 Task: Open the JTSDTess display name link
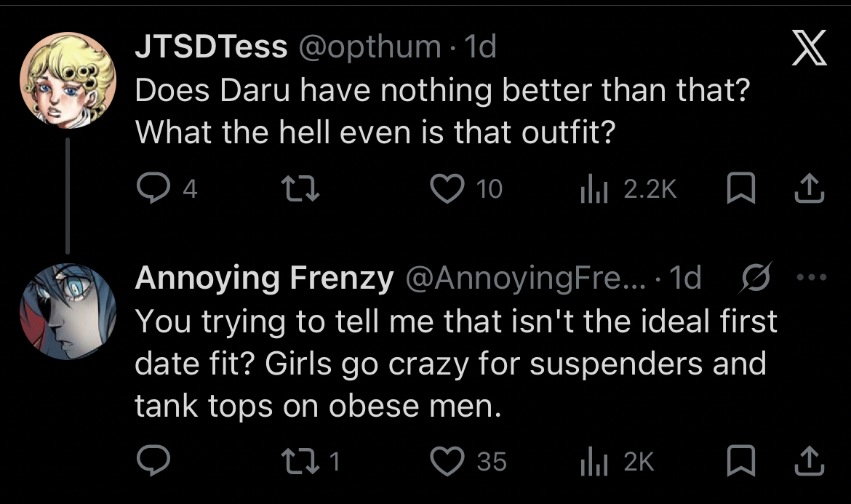211,47
